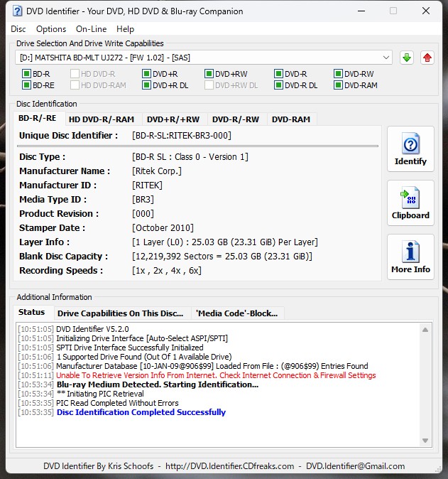The height and width of the screenshot is (479, 448).
Task: Toggle the DVD+RW DL checkbox
Action: coord(209,85)
